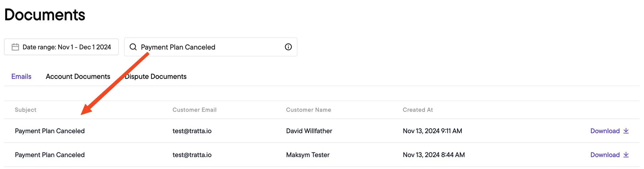The image size is (644, 169).
Task: Switch to the Account Documents tab
Action: point(78,76)
